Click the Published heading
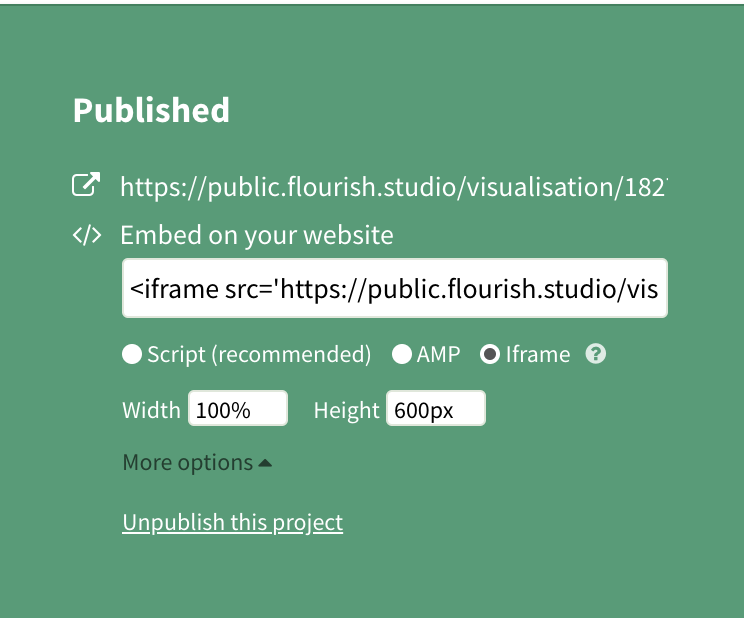This screenshot has height=618, width=744. [x=151, y=110]
